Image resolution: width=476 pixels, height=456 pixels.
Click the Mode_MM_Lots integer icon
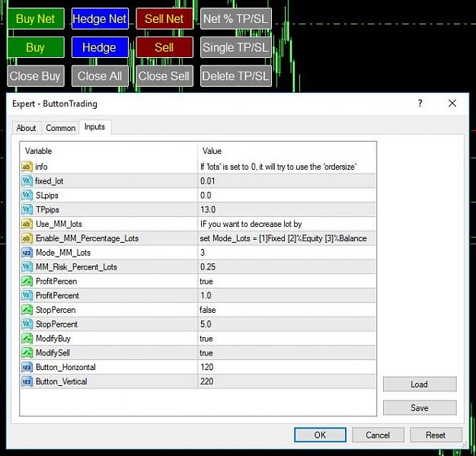27,253
